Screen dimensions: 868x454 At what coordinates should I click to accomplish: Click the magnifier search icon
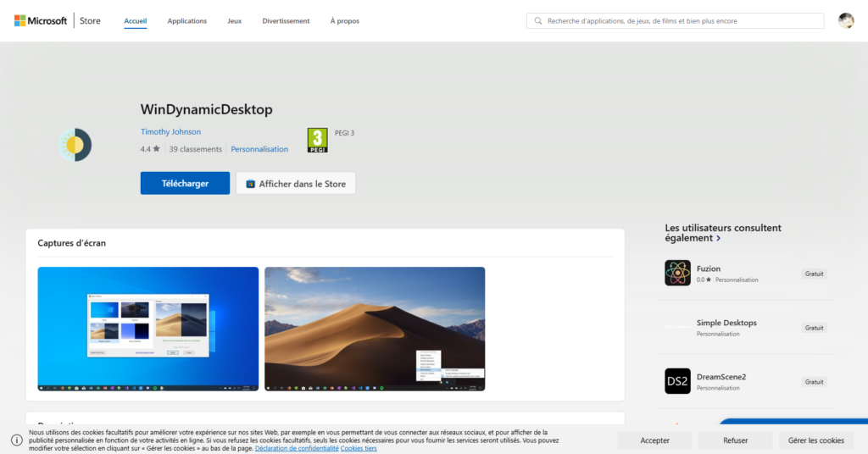click(537, 21)
